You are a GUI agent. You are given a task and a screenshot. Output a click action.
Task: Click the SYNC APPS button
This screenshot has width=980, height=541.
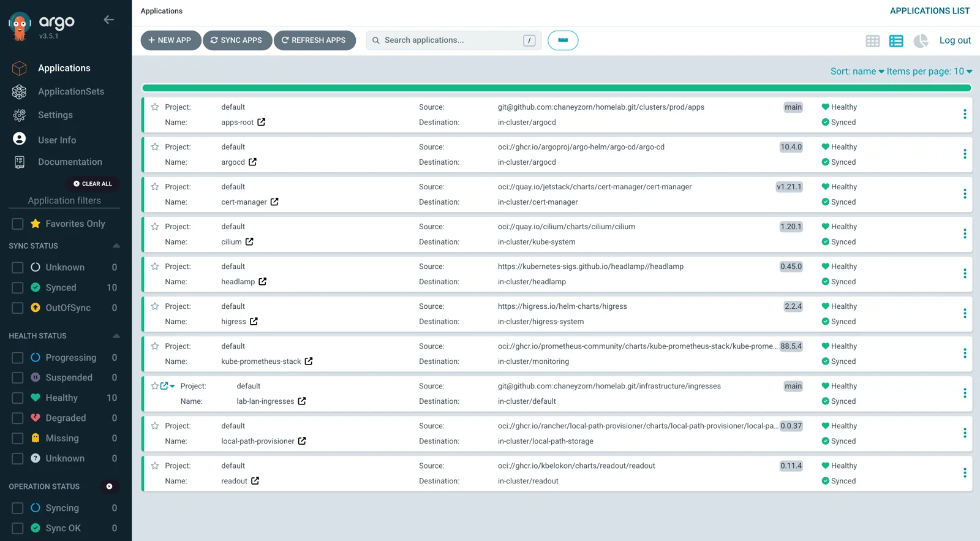point(237,40)
